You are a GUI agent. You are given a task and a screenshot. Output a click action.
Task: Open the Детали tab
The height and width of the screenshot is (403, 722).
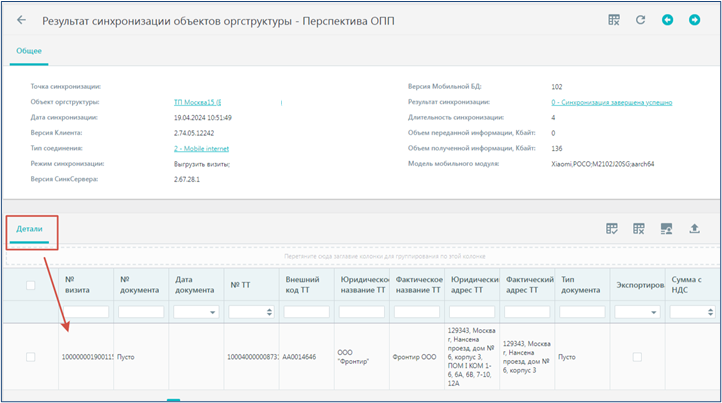point(29,229)
